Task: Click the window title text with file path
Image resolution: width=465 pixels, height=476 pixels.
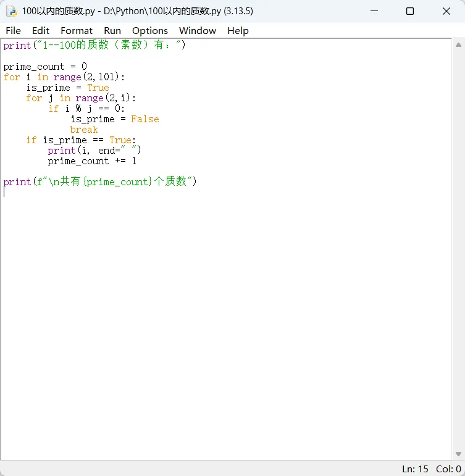Action: 137,11
